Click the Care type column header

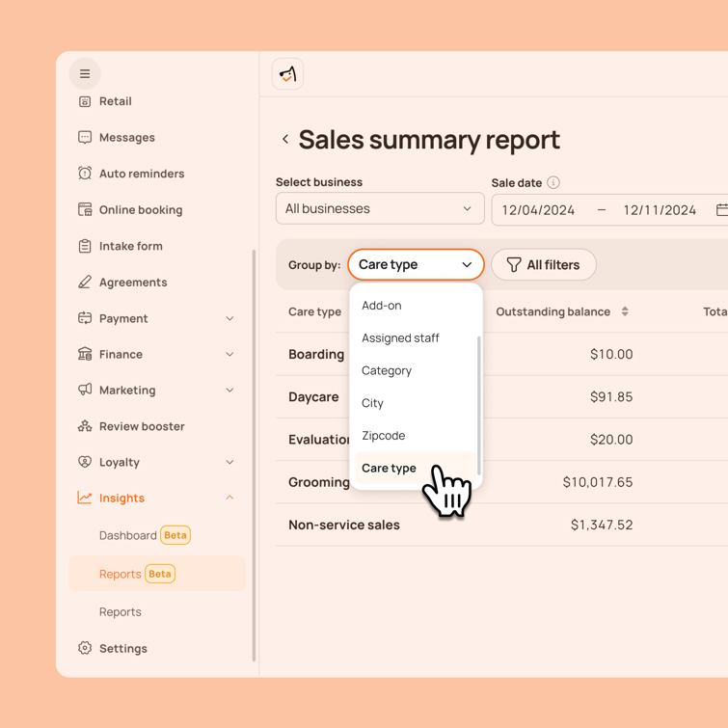coord(314,311)
